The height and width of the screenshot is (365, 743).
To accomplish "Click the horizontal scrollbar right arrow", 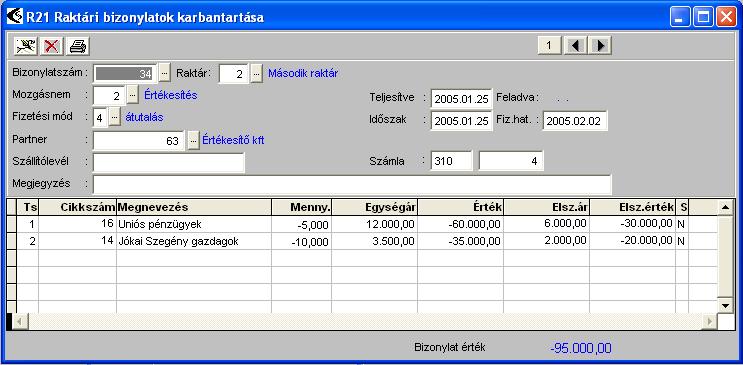I will click(x=709, y=321).
